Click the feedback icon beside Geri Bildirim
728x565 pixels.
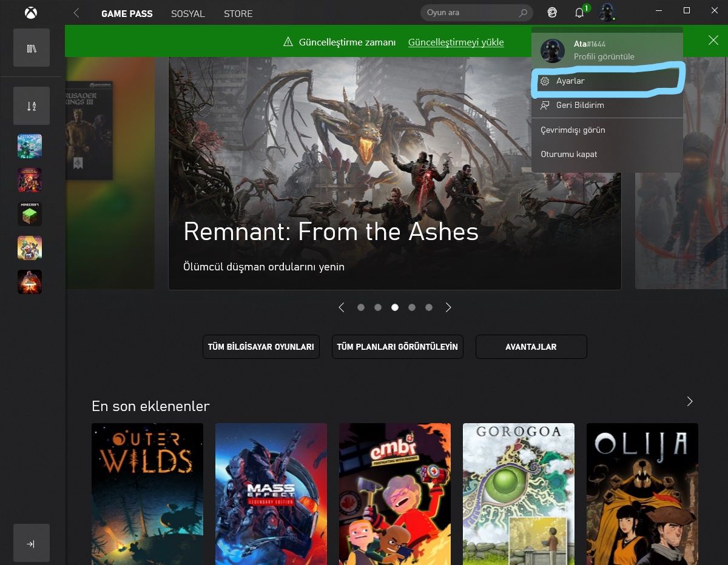[545, 105]
